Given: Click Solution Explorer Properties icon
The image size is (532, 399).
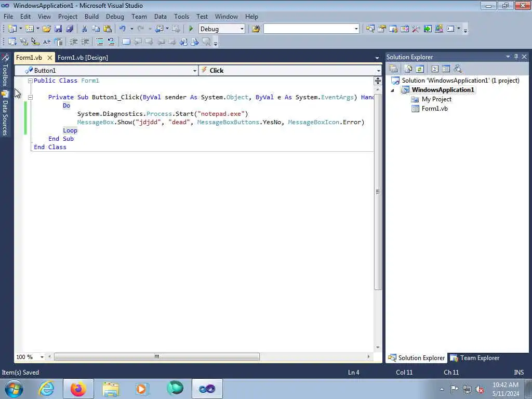Looking at the screenshot, I should (394, 69).
